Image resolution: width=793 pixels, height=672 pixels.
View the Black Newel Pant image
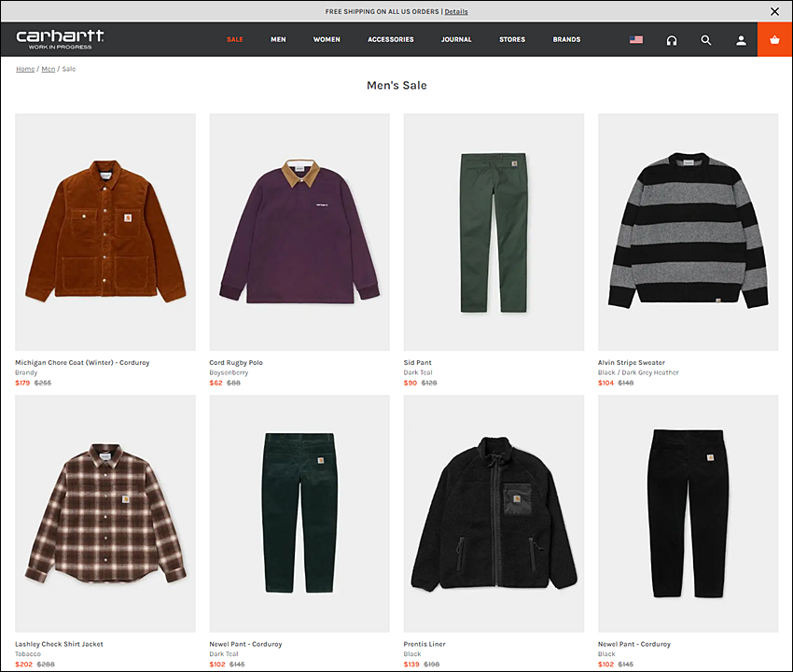pos(688,513)
